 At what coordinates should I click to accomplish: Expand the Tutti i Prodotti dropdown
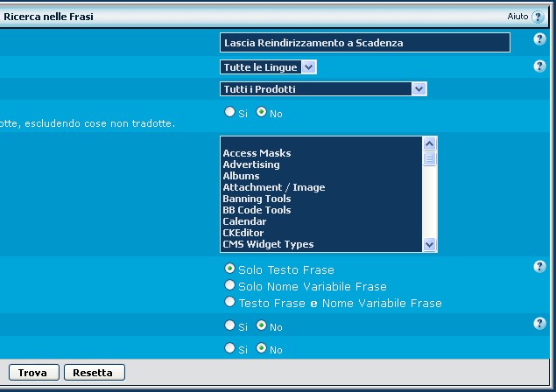click(323, 88)
